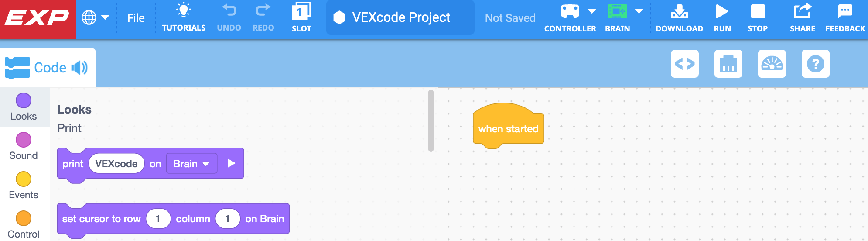This screenshot has height=241, width=868.
Task: Open the Share icon
Action: coord(802,12)
